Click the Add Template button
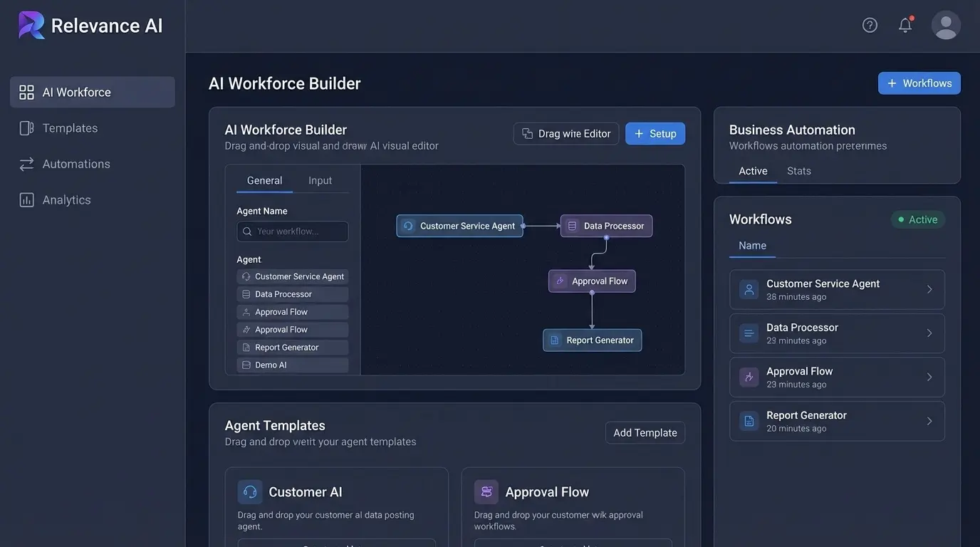This screenshot has height=547, width=980. (645, 433)
